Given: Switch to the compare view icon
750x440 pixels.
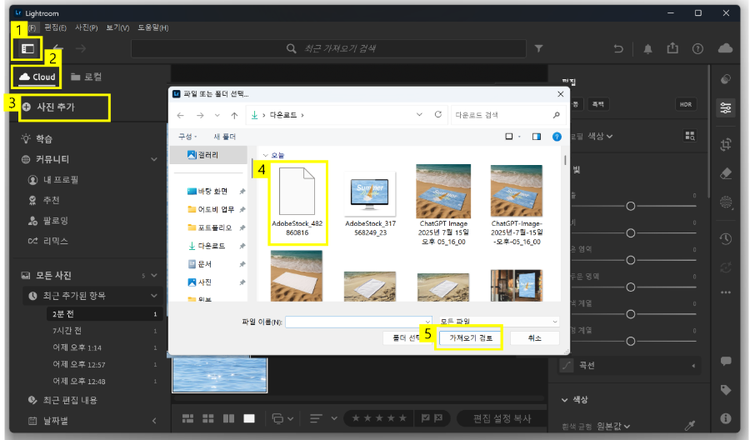Looking at the screenshot, I should (229, 419).
